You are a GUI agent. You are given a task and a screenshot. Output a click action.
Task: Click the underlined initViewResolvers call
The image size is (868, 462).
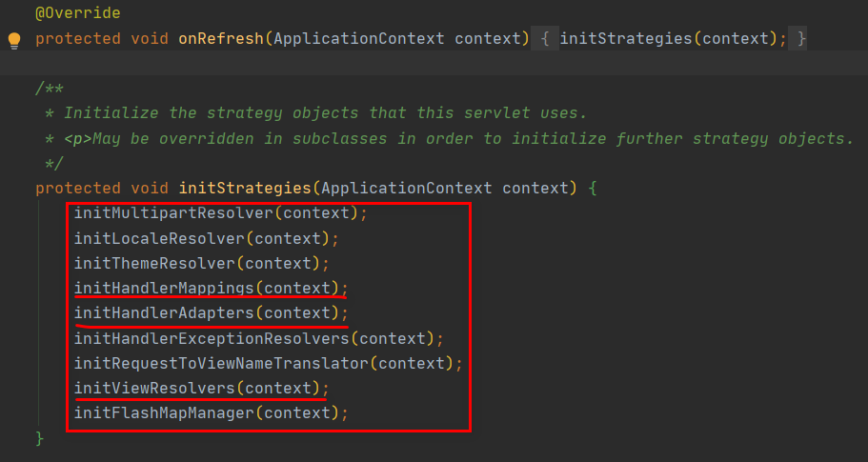tap(154, 388)
